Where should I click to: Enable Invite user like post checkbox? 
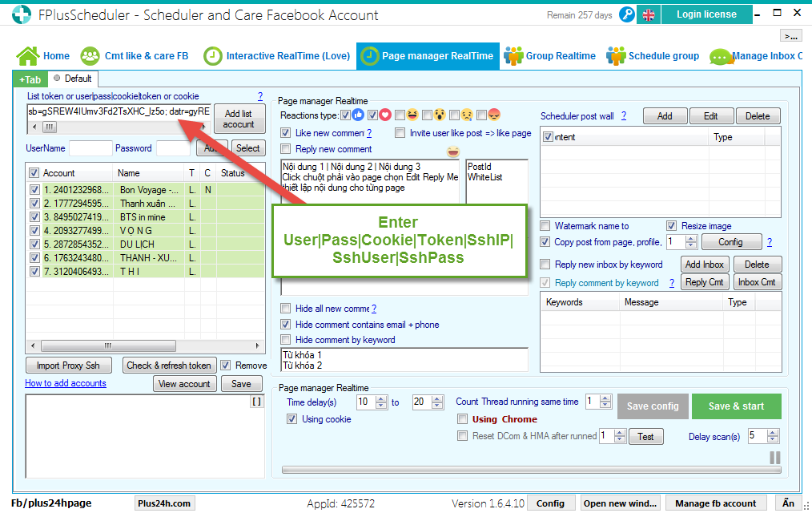click(400, 133)
